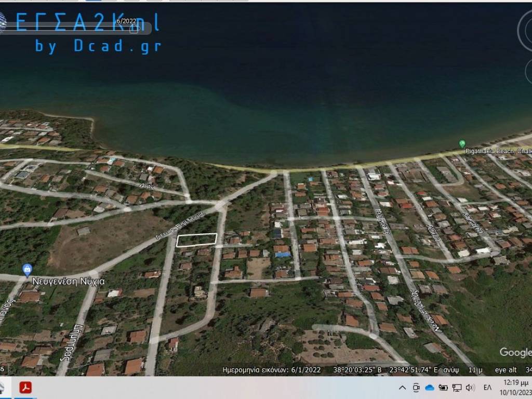This screenshot has width=532, height=399.
Task: Open Adobe Acrobat from the taskbar
Action: click(25, 388)
